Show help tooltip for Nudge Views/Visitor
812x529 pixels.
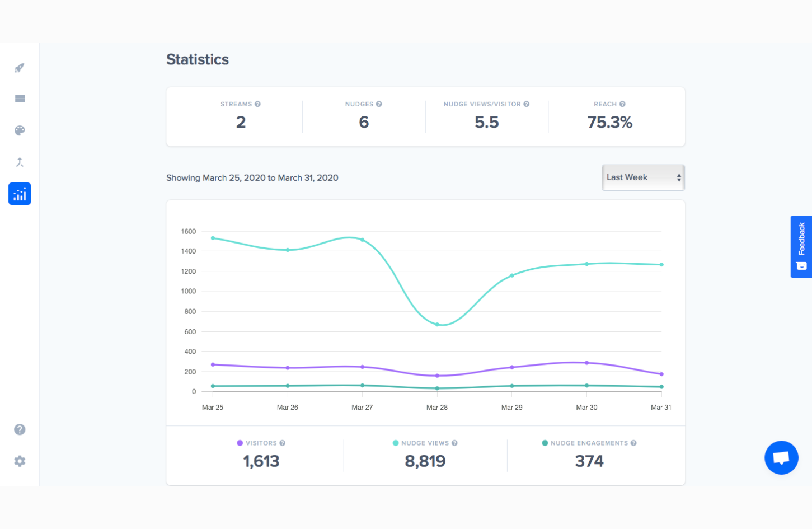[x=527, y=104]
